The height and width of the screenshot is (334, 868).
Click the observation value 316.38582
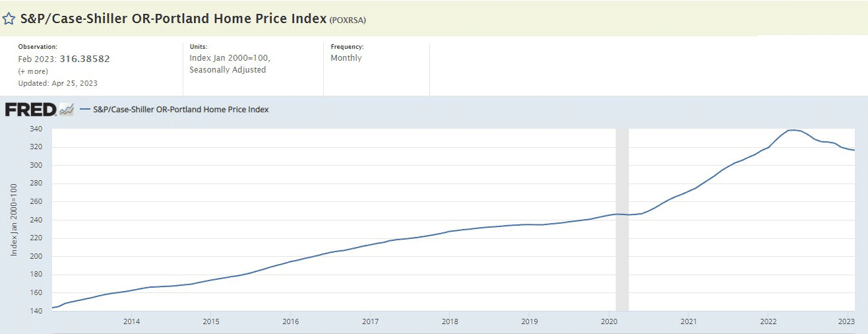(84, 59)
